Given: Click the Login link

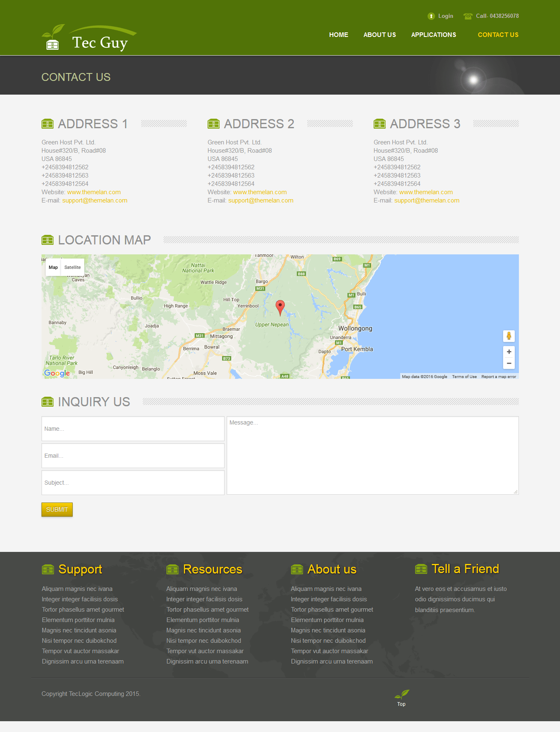Looking at the screenshot, I should (446, 16).
